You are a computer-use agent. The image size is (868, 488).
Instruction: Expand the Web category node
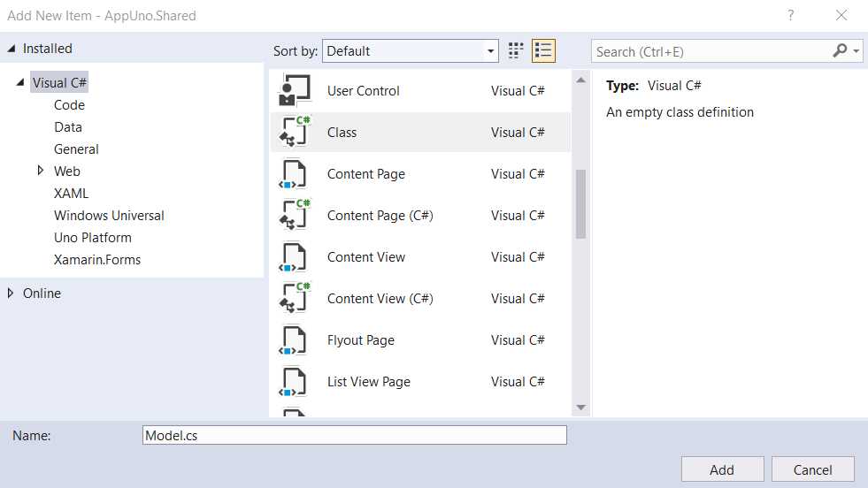tap(40, 171)
